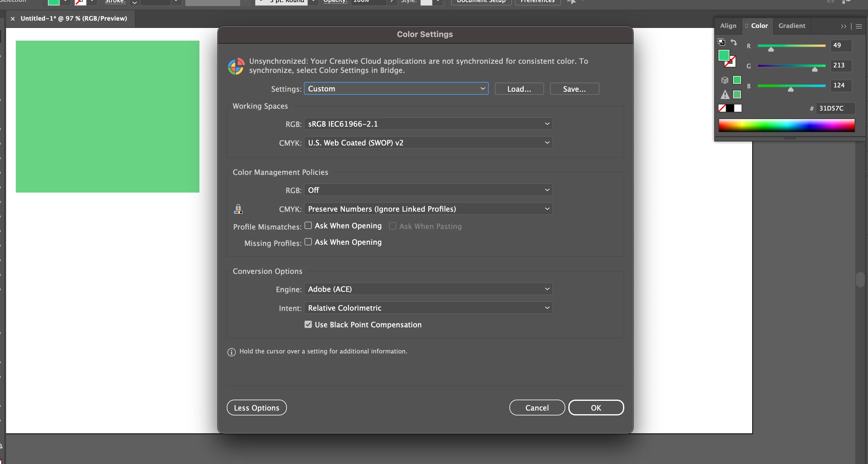Switch to the Align tab
868x464 pixels.
coord(728,26)
